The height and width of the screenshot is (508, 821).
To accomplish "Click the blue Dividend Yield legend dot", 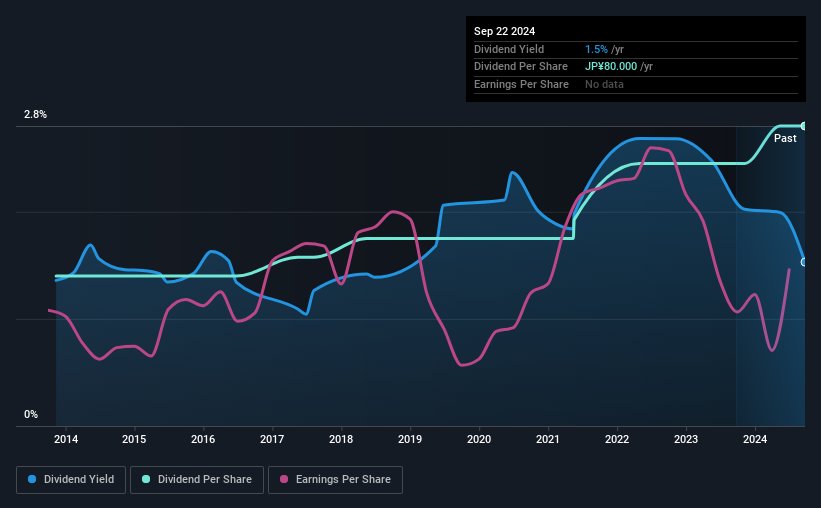I will pyautogui.click(x=32, y=479).
